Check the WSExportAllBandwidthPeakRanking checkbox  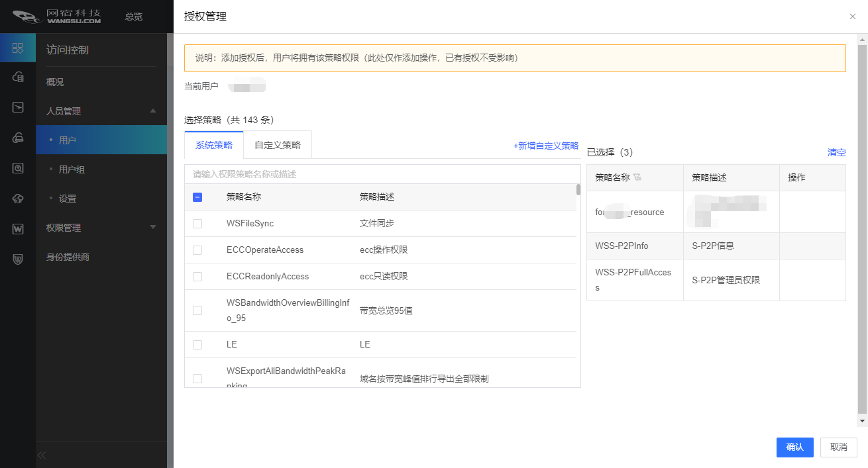coord(197,379)
